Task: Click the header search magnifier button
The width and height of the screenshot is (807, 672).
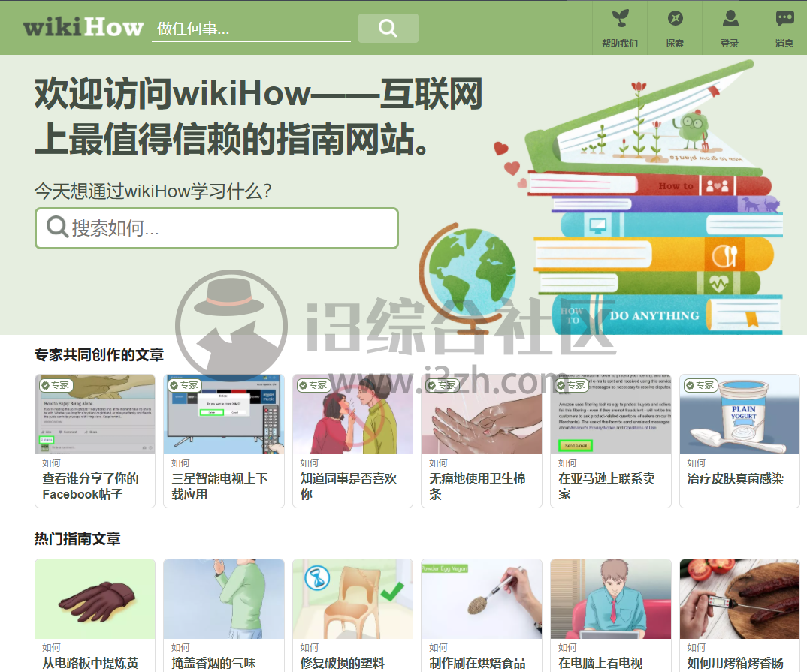Action: tap(388, 28)
